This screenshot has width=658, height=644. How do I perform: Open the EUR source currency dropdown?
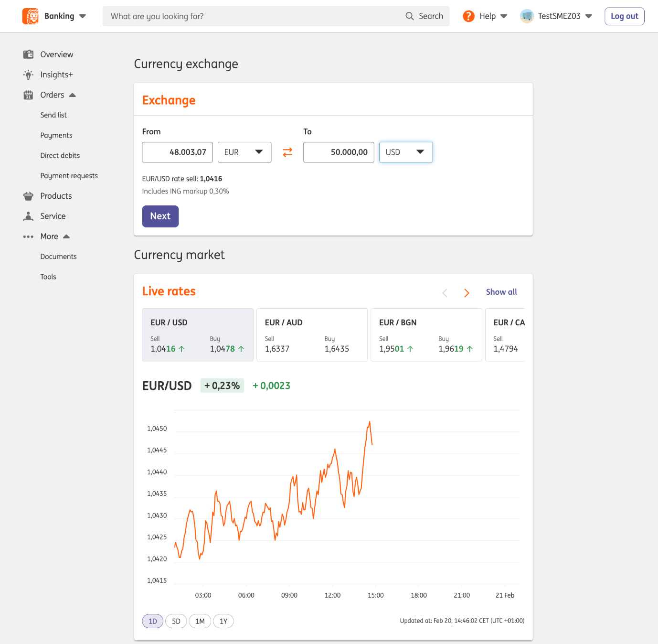coord(244,152)
